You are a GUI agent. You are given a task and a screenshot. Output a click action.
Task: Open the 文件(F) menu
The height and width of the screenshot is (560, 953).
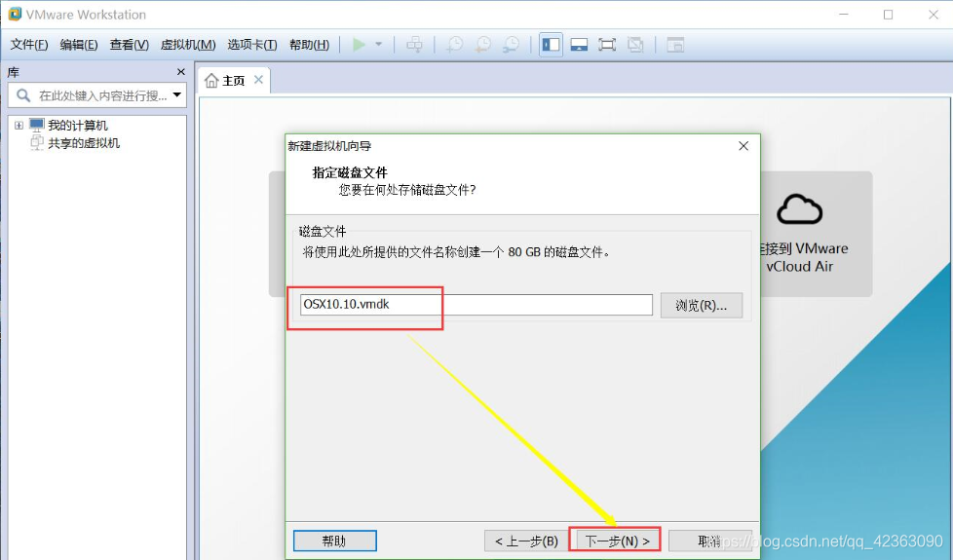tap(29, 45)
